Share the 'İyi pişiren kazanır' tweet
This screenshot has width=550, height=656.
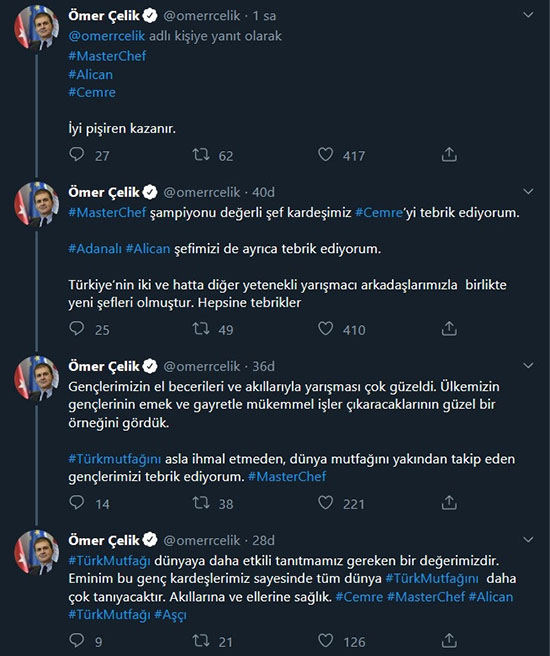(449, 155)
